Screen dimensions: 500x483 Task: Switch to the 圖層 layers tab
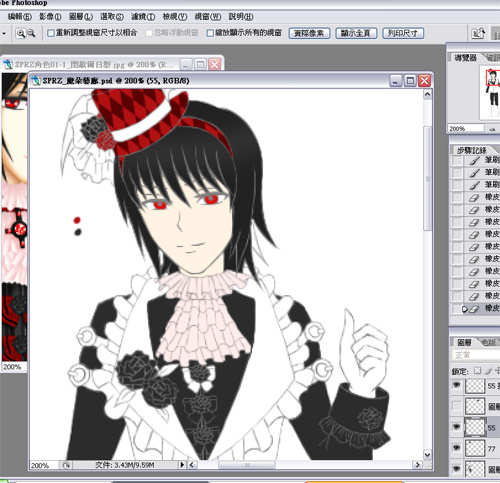point(464,342)
